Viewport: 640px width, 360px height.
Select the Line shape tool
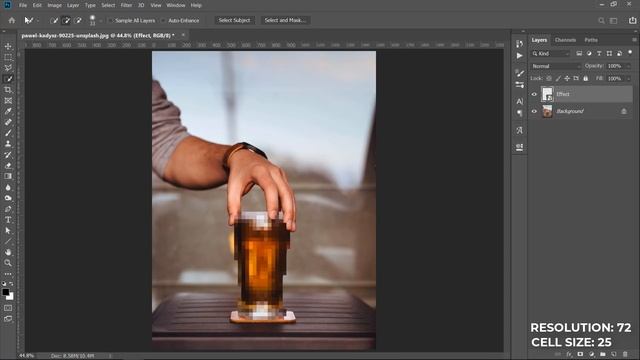tap(8, 241)
